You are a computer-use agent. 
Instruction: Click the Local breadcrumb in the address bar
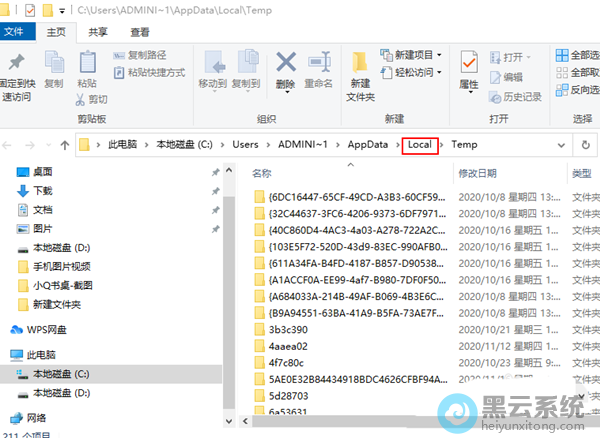point(420,145)
